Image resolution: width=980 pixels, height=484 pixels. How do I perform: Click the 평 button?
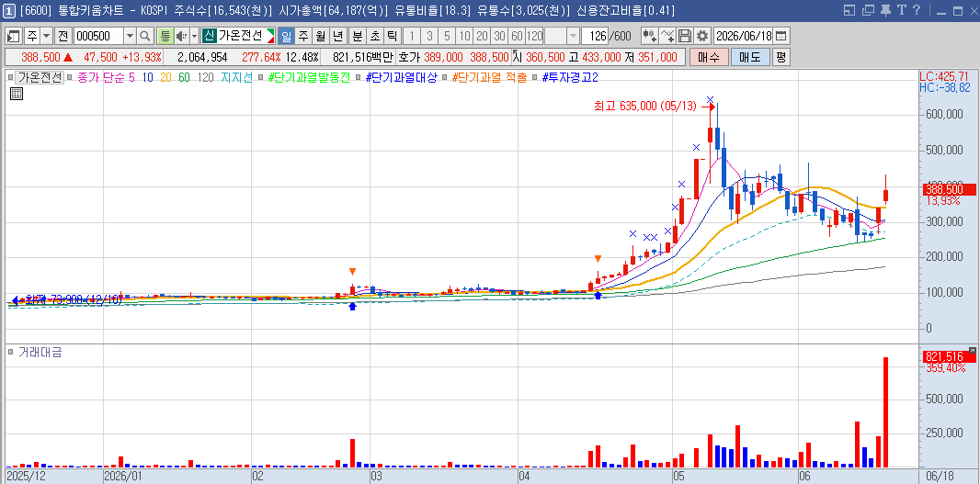coord(781,57)
